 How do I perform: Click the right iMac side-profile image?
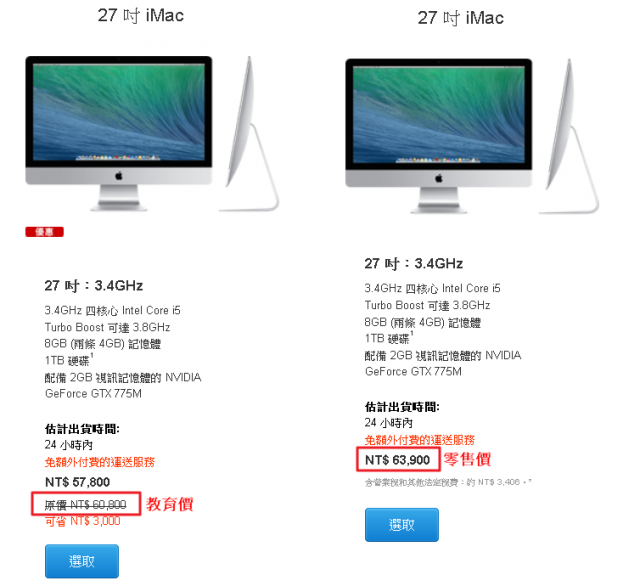(x=569, y=136)
